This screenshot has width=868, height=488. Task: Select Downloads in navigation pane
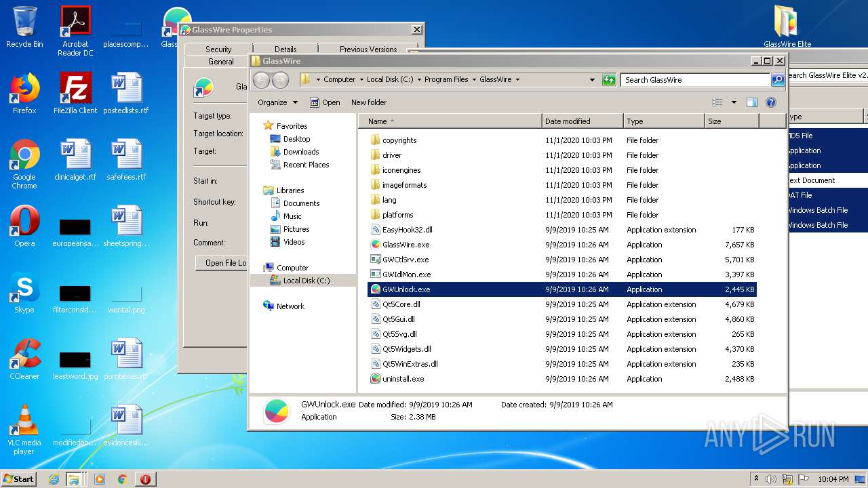pyautogui.click(x=301, y=152)
